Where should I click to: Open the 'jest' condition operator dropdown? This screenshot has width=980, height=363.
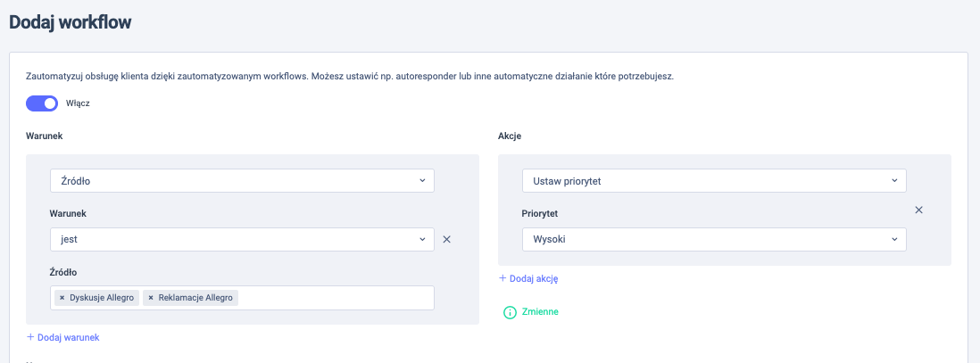click(242, 239)
